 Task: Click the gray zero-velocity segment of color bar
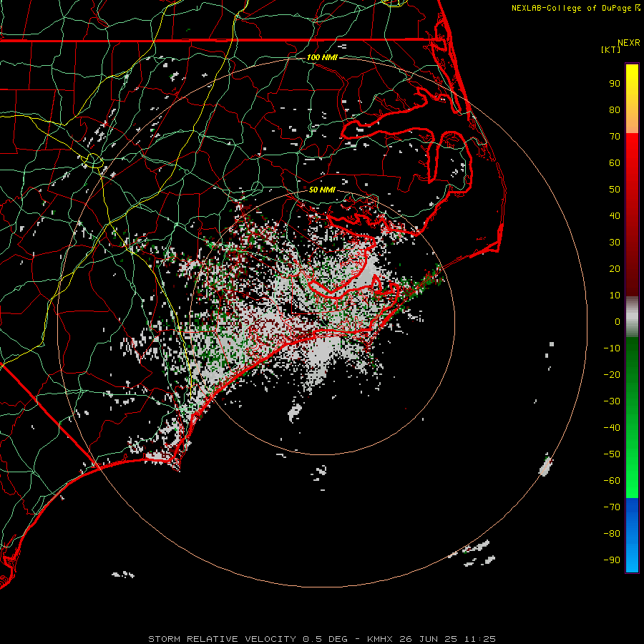[x=632, y=317]
